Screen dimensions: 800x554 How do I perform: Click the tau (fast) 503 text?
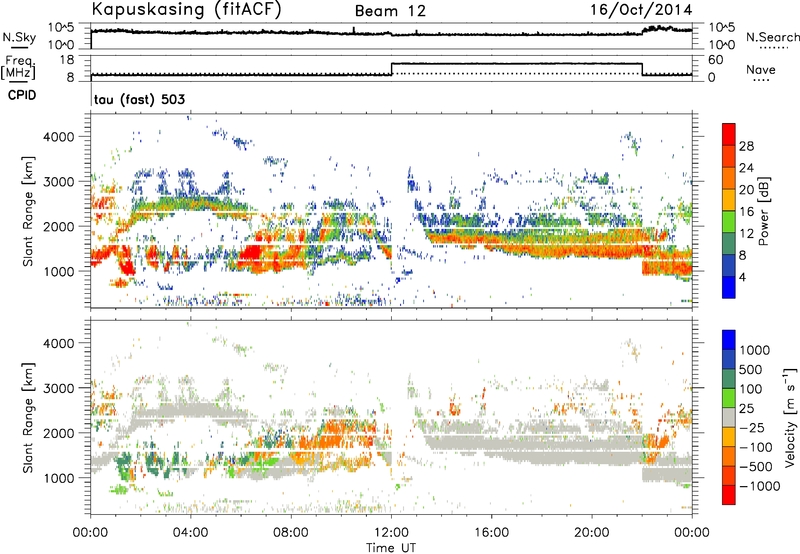click(x=139, y=99)
